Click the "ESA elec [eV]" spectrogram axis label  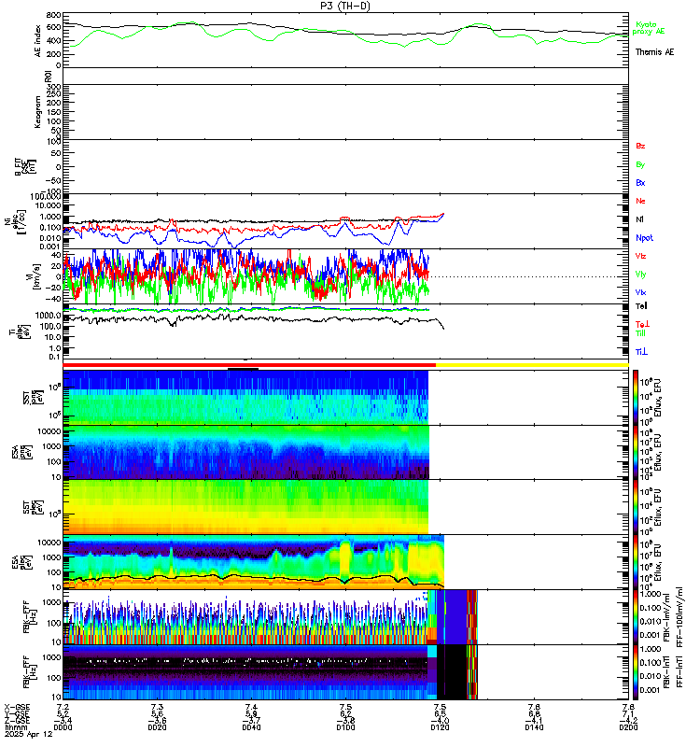(22, 562)
